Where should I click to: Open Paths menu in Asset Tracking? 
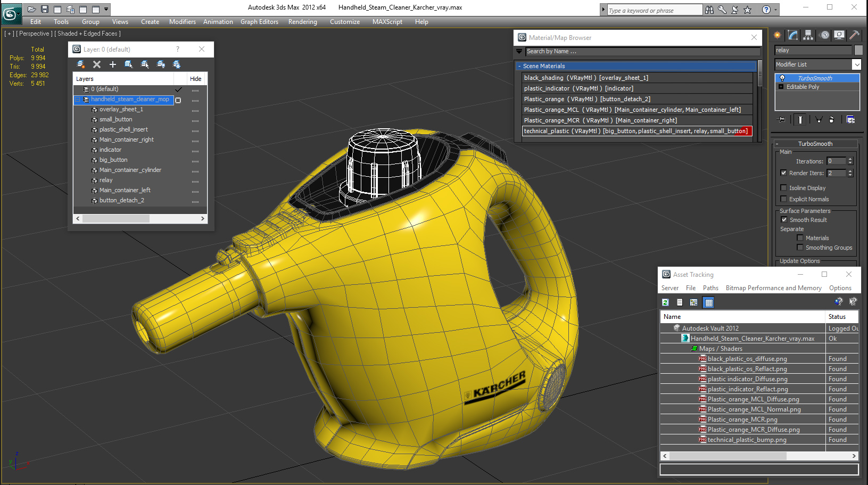(x=710, y=288)
